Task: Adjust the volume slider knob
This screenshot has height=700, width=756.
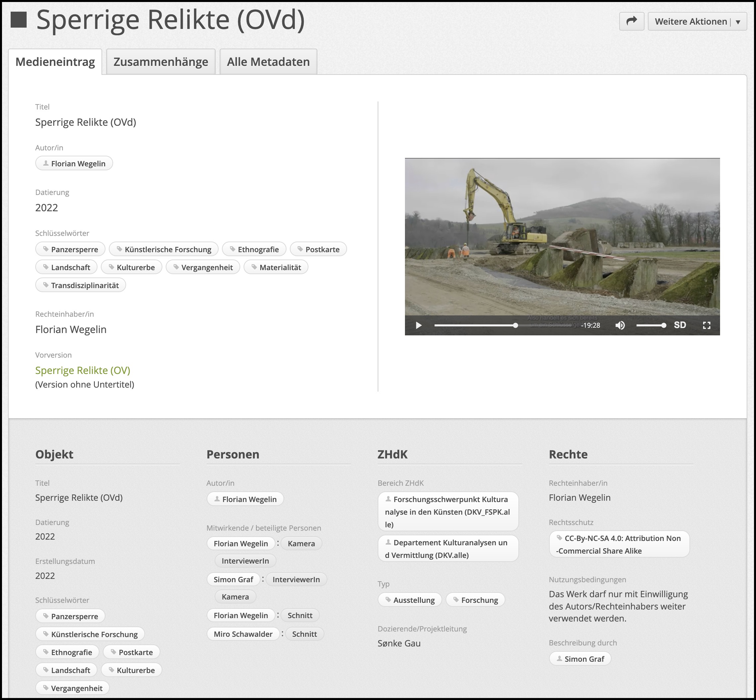Action: pyautogui.click(x=663, y=325)
